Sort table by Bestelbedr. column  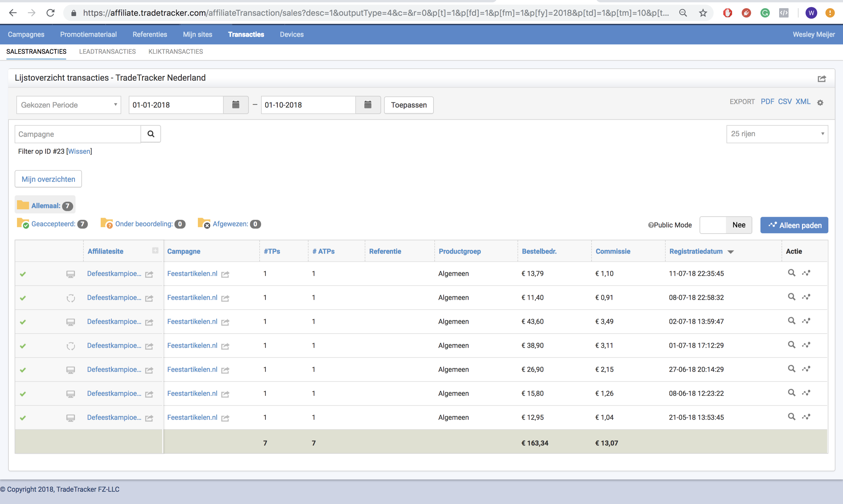pyautogui.click(x=539, y=251)
